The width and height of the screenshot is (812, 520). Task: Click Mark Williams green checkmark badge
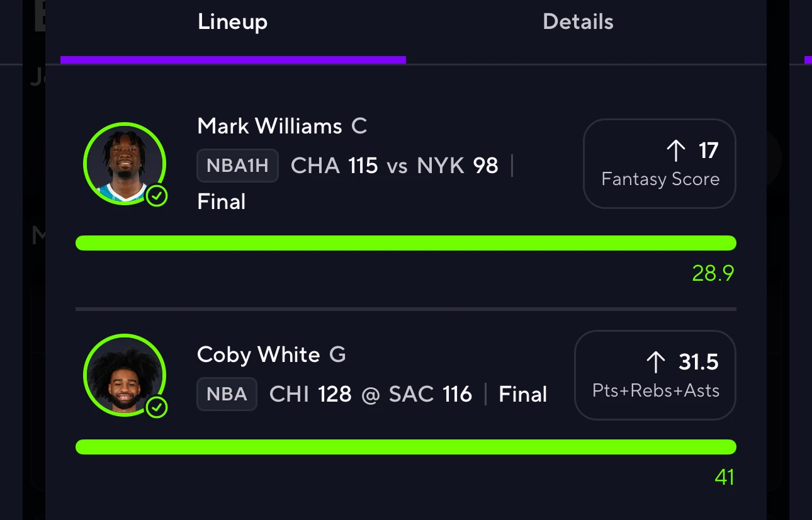point(157,196)
